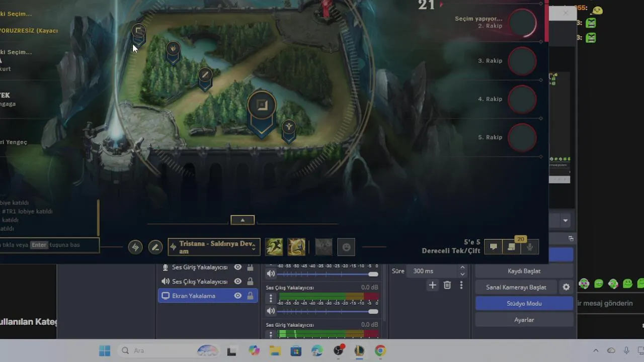Open the dropdown arrow beside the chat panel
The image size is (644, 362).
click(566, 220)
